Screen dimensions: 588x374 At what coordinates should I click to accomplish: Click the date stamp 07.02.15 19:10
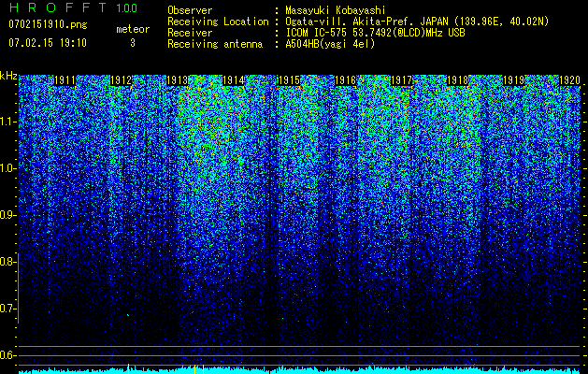coord(48,43)
